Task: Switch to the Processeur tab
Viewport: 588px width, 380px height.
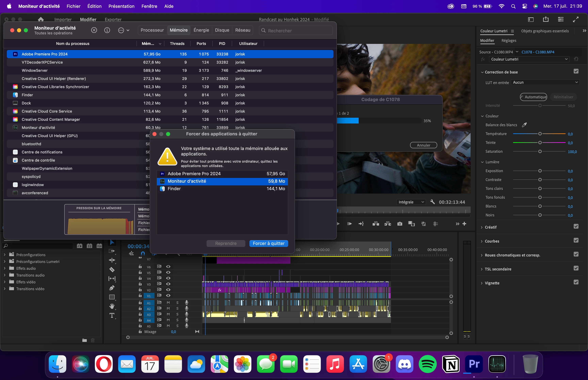Action: pyautogui.click(x=152, y=30)
